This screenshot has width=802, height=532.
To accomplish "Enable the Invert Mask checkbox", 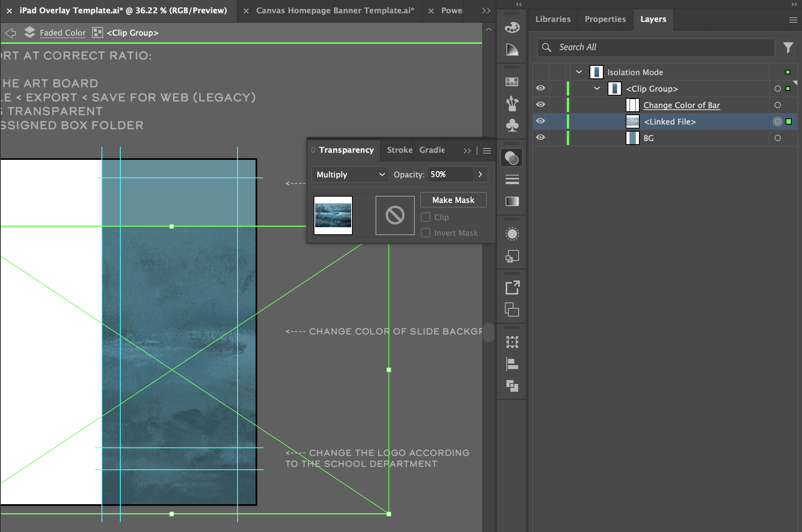I will 426,233.
